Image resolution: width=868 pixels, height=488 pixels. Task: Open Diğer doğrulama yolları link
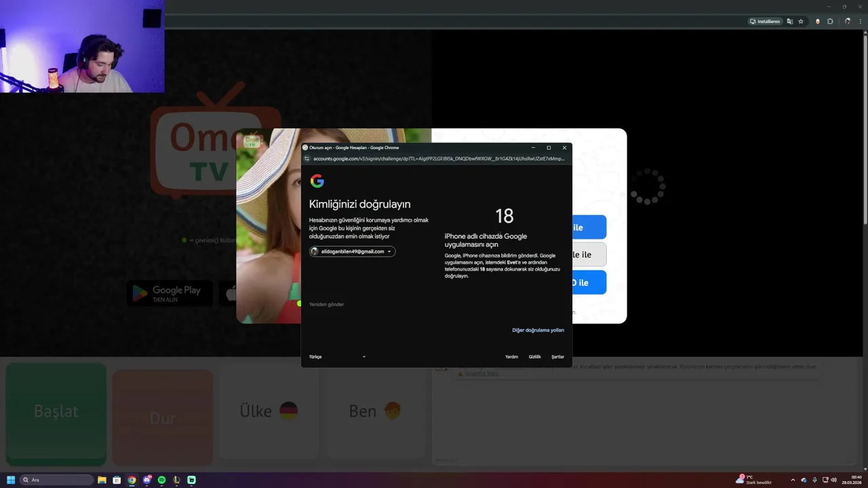538,330
